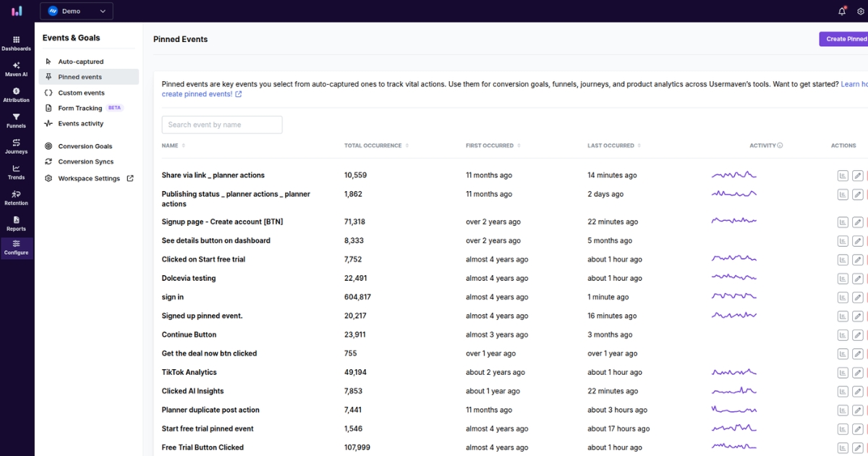Image resolution: width=868 pixels, height=456 pixels.
Task: Sort by Total Occurrence column
Action: pos(377,145)
